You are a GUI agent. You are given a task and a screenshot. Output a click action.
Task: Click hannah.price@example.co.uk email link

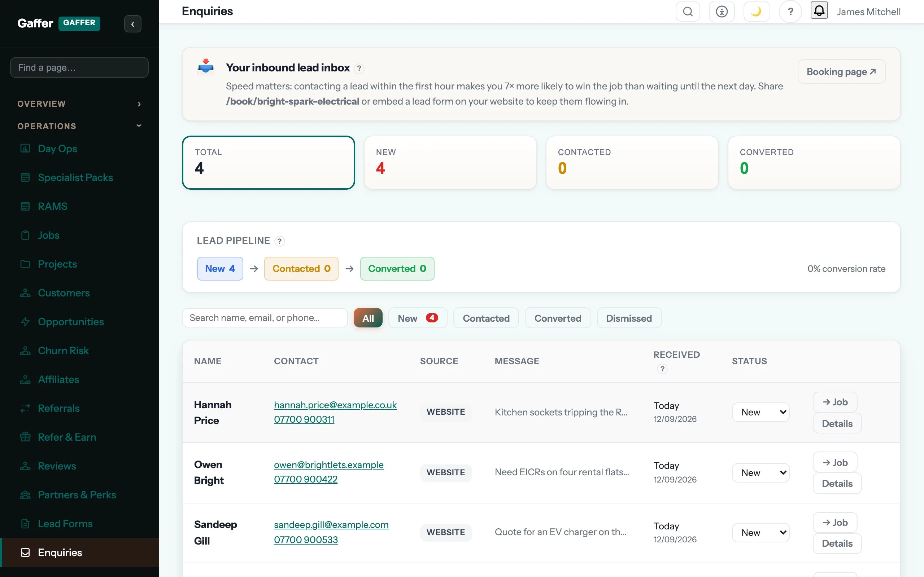335,405
